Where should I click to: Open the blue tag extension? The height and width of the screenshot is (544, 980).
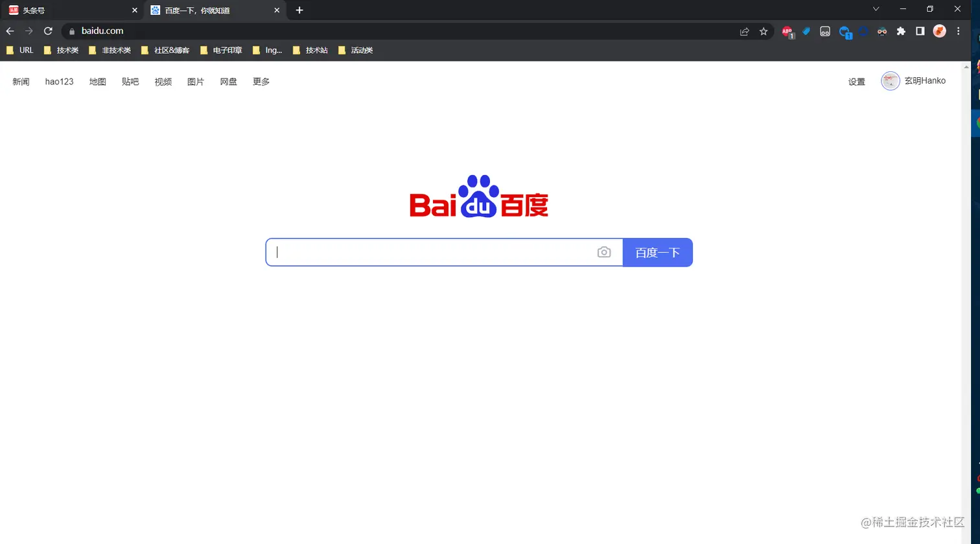pos(806,31)
